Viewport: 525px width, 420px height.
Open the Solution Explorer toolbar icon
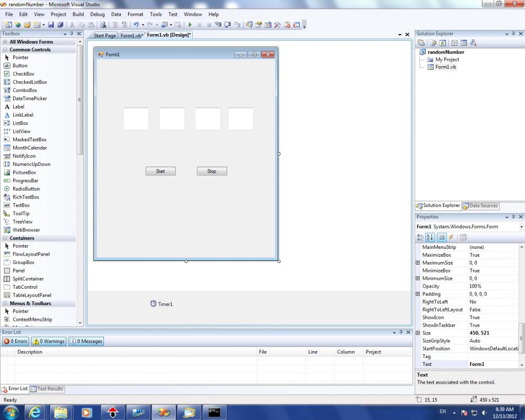click(x=249, y=25)
